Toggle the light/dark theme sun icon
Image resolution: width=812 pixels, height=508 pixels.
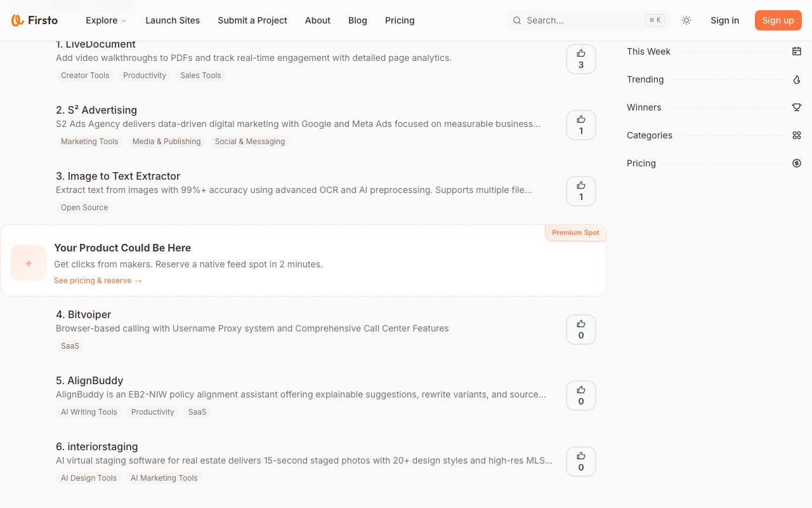[x=686, y=20]
